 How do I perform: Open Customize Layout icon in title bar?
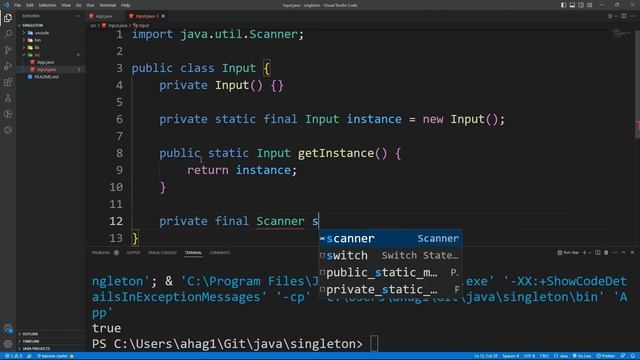pos(590,5)
